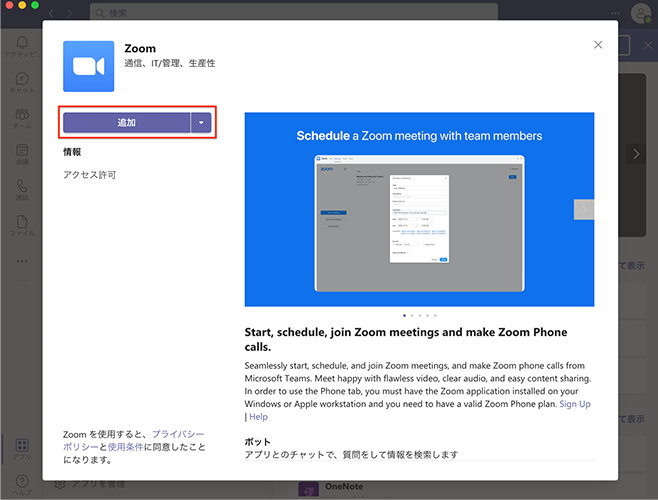
Task: Open Files icon in Teams sidebar
Action: pos(22,225)
